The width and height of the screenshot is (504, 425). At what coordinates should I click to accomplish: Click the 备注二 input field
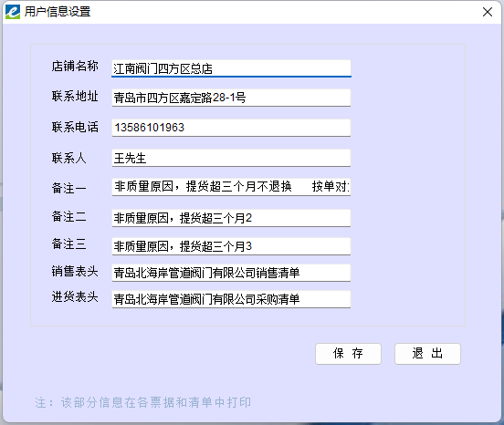point(231,218)
